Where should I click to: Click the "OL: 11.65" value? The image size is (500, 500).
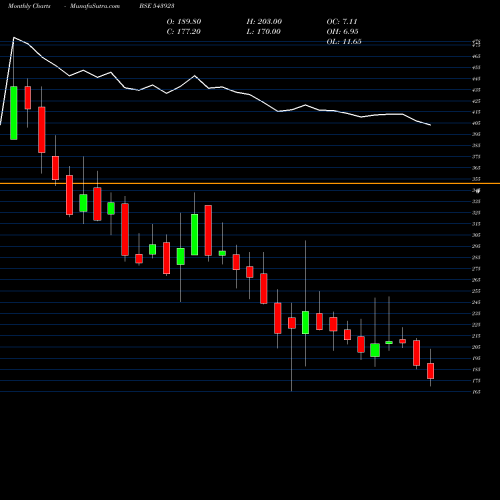344,42
